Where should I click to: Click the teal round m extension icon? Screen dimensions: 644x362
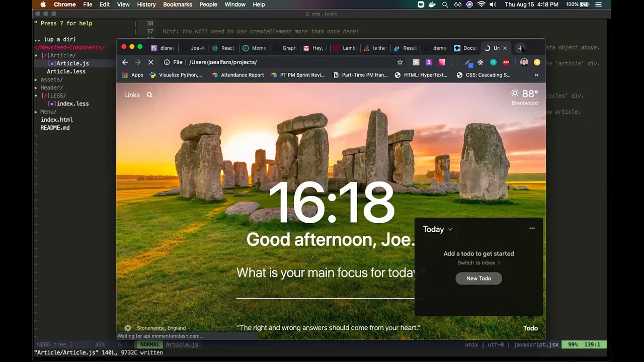493,62
